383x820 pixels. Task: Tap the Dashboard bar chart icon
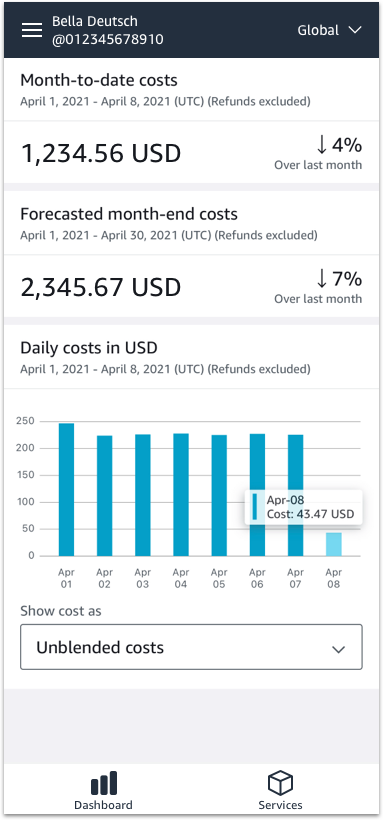(x=104, y=783)
